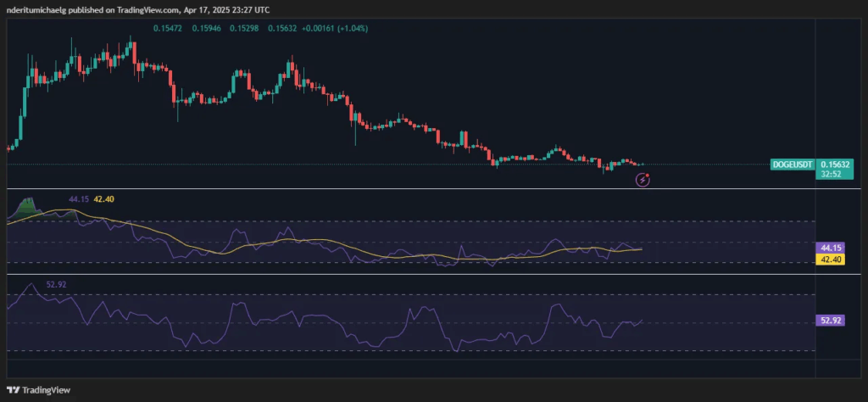
Task: Click the DOGEUSDT symbol label
Action: tap(791, 164)
